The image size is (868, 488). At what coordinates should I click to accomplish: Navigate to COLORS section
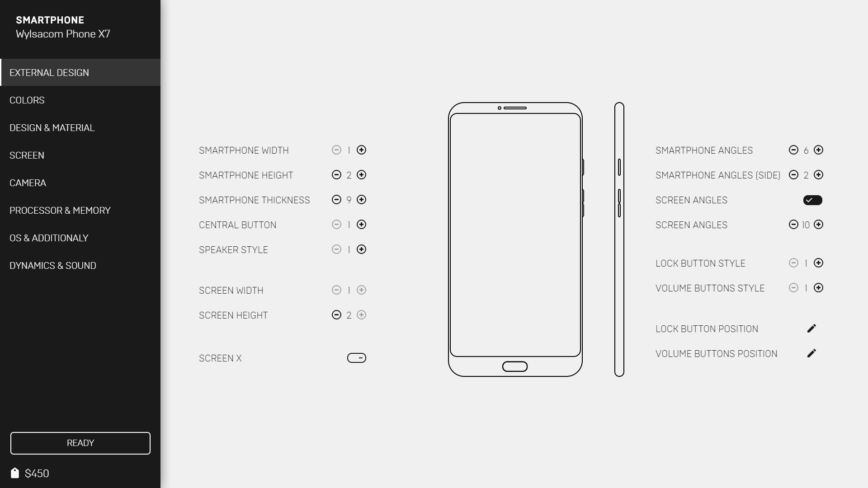(80, 100)
